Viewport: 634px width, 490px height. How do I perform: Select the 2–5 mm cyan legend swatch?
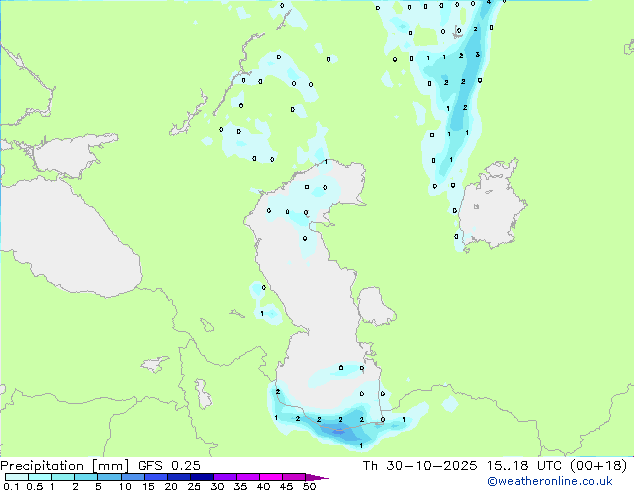(86, 477)
